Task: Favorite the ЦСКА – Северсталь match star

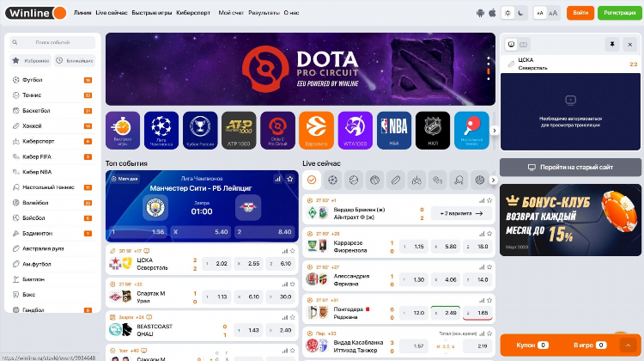Action: coord(293,251)
